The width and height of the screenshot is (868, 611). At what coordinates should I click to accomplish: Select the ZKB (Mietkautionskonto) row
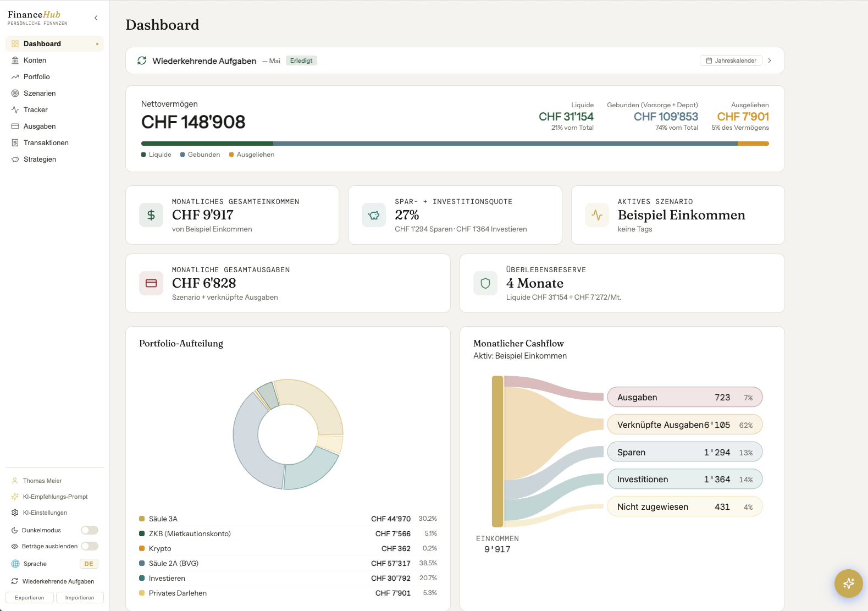click(x=288, y=533)
